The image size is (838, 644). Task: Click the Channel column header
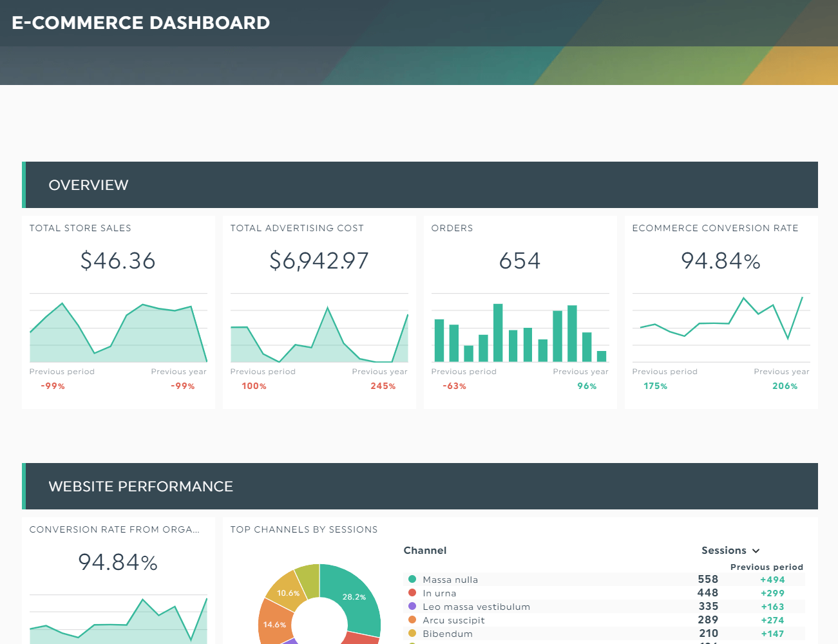point(425,551)
